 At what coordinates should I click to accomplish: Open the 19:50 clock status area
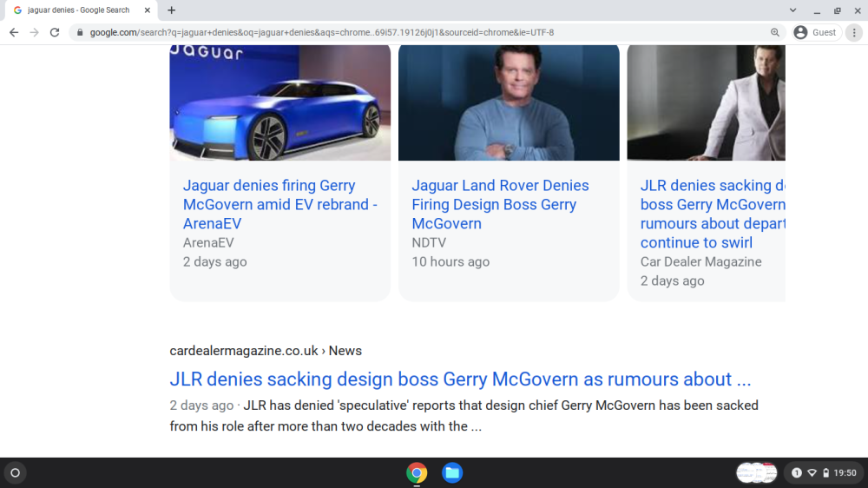click(x=845, y=473)
